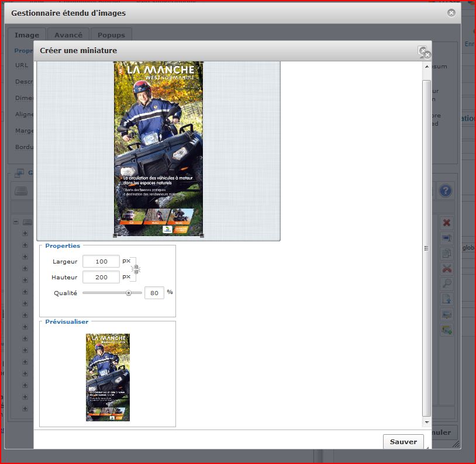
Task: Click the magnifier view icon
Action: pyautogui.click(x=447, y=284)
